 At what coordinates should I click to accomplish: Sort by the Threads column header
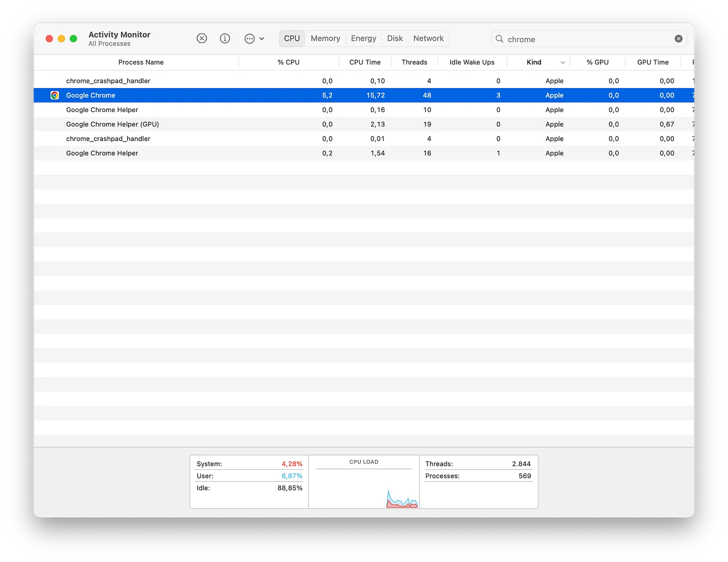(414, 62)
